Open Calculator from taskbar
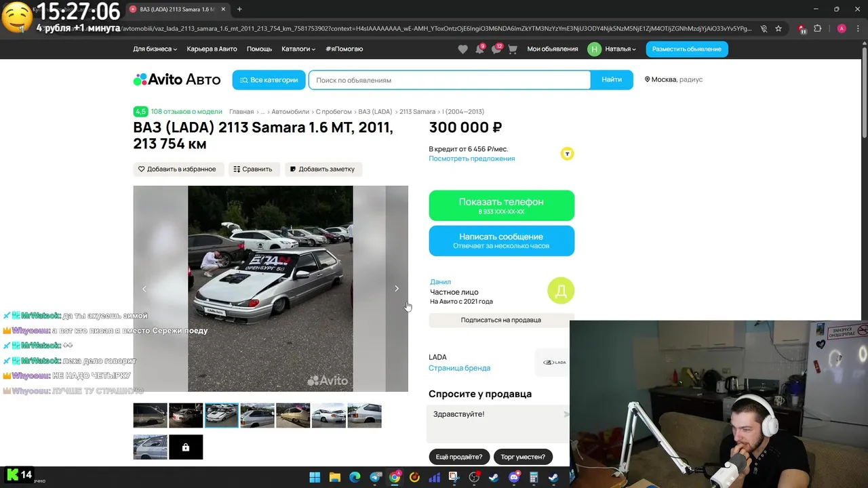Viewport: 868px width, 488px height. coord(534,477)
